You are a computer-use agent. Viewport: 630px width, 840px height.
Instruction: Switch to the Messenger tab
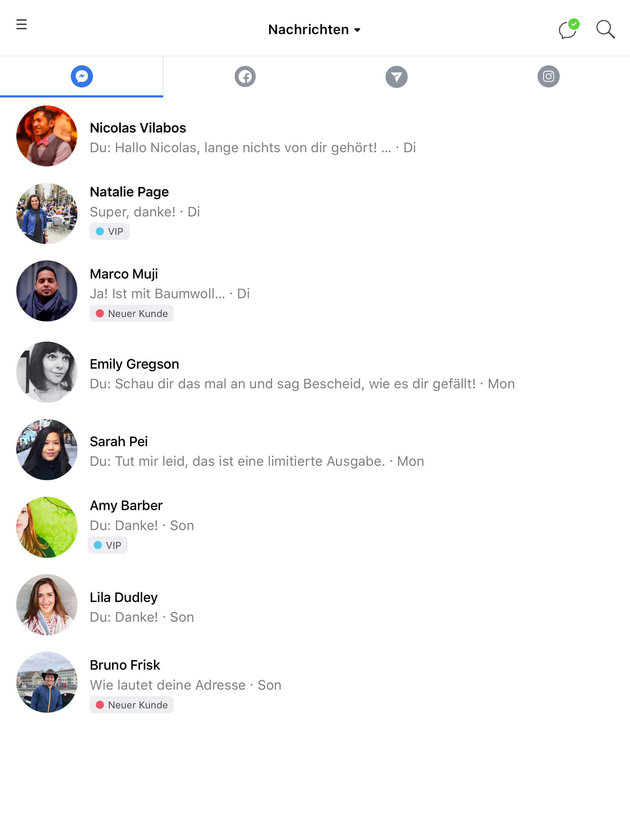pyautogui.click(x=82, y=76)
